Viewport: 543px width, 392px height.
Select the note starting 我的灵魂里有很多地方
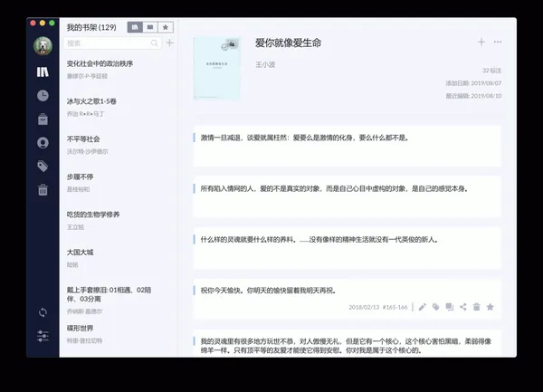347,343
